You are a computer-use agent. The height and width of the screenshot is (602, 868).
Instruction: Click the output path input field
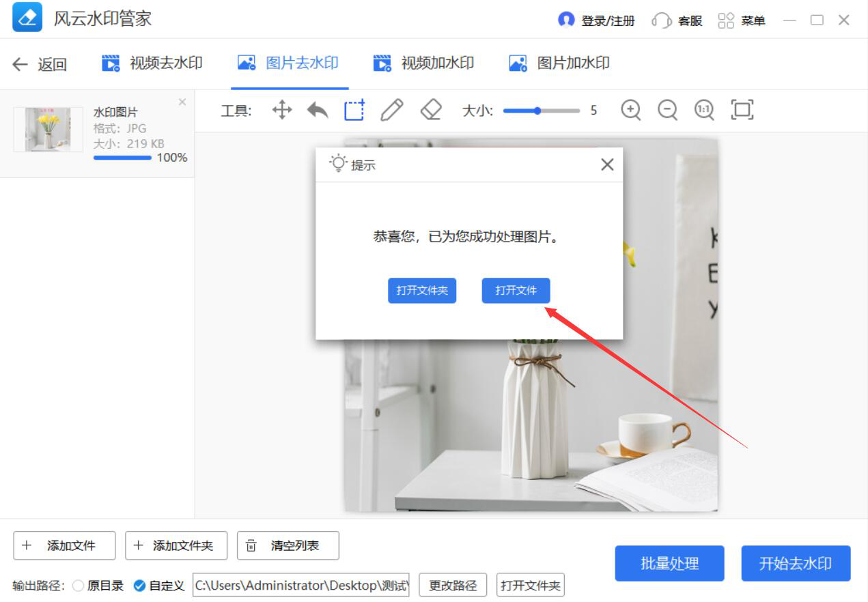click(x=301, y=586)
